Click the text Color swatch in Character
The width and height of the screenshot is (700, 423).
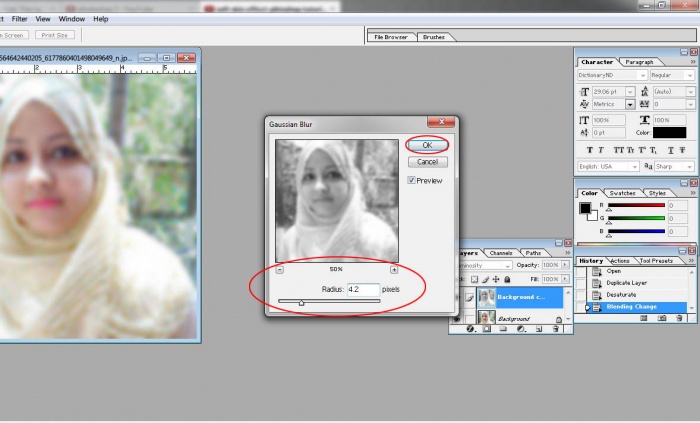tap(669, 133)
